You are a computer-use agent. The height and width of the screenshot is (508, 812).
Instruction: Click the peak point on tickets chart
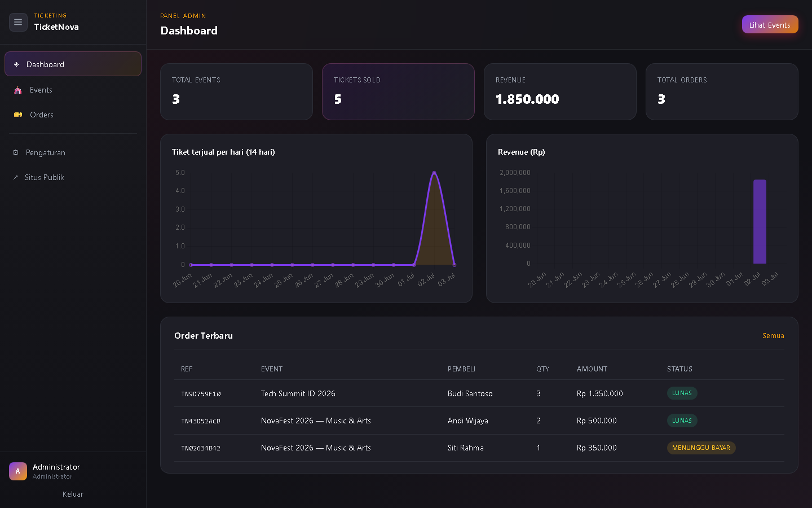coord(434,173)
